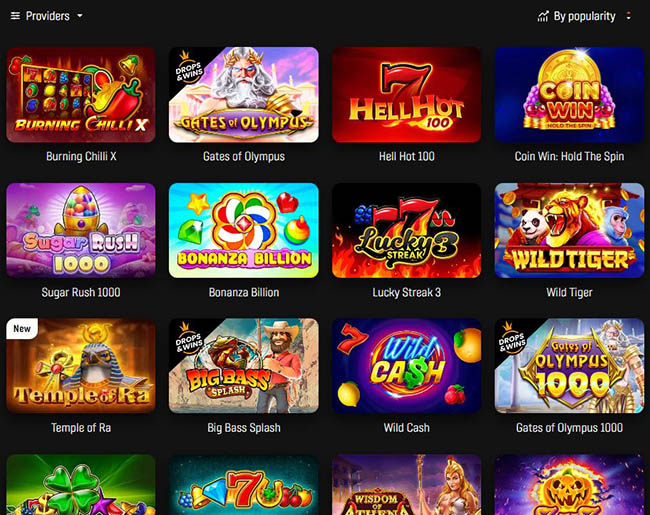Expand the By popularity sort menu
The height and width of the screenshot is (515, 650).
coord(584,16)
